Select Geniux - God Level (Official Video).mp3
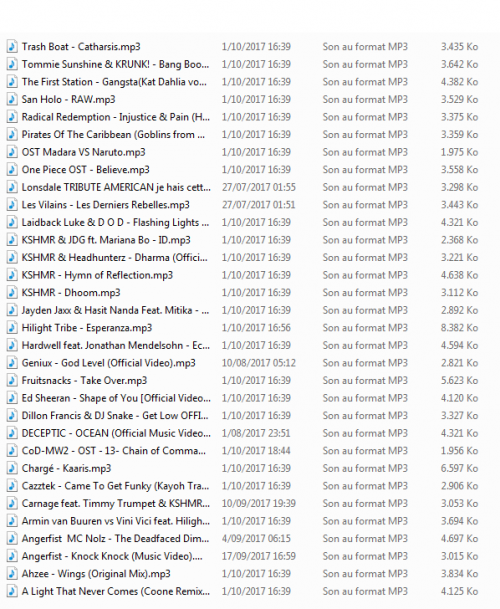Screen dimensions: 500x609 point(108,363)
